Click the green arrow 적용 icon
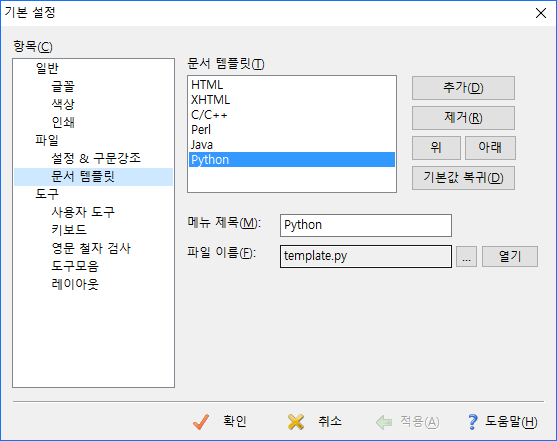This screenshot has height=441, width=557. pyautogui.click(x=384, y=422)
